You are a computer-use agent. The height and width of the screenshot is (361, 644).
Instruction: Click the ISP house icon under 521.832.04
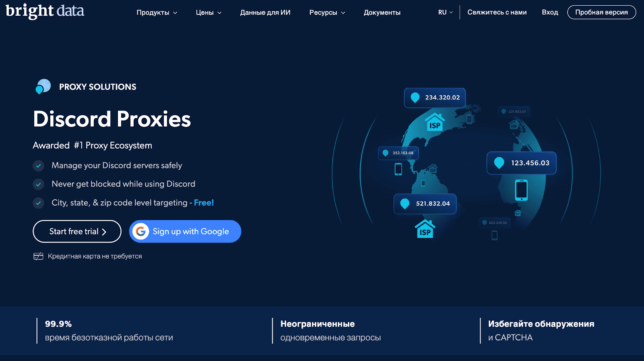coord(425,229)
